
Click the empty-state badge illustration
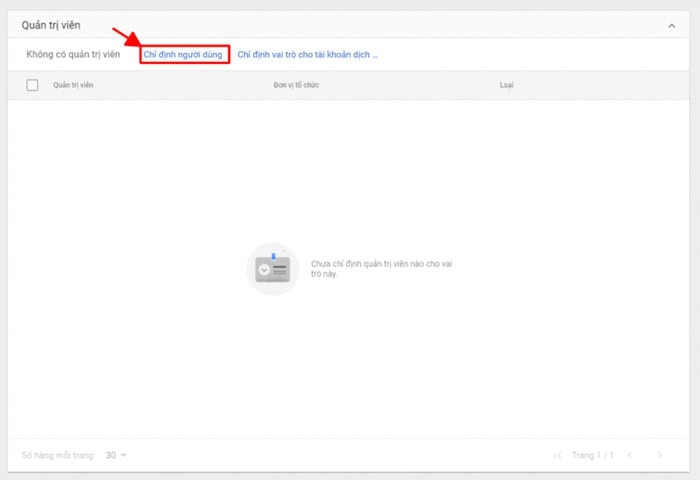coord(273,269)
